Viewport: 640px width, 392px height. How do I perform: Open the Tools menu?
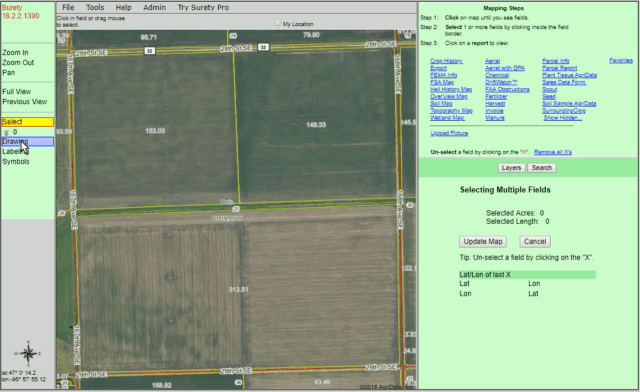click(x=95, y=7)
